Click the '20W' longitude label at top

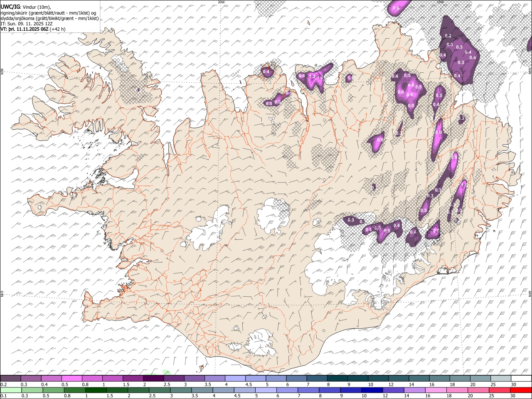(x=221, y=2)
